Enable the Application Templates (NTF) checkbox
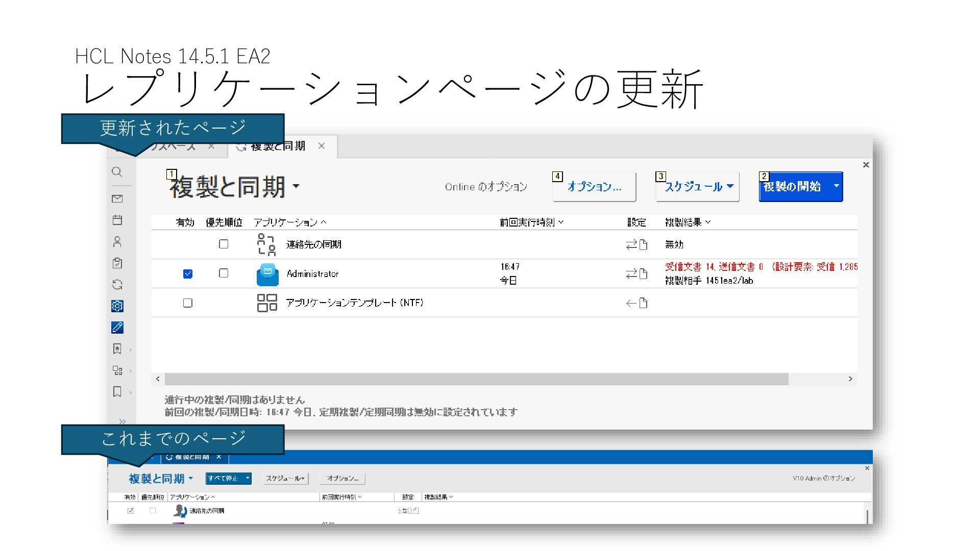Viewport: 980px width, 551px height. (188, 303)
